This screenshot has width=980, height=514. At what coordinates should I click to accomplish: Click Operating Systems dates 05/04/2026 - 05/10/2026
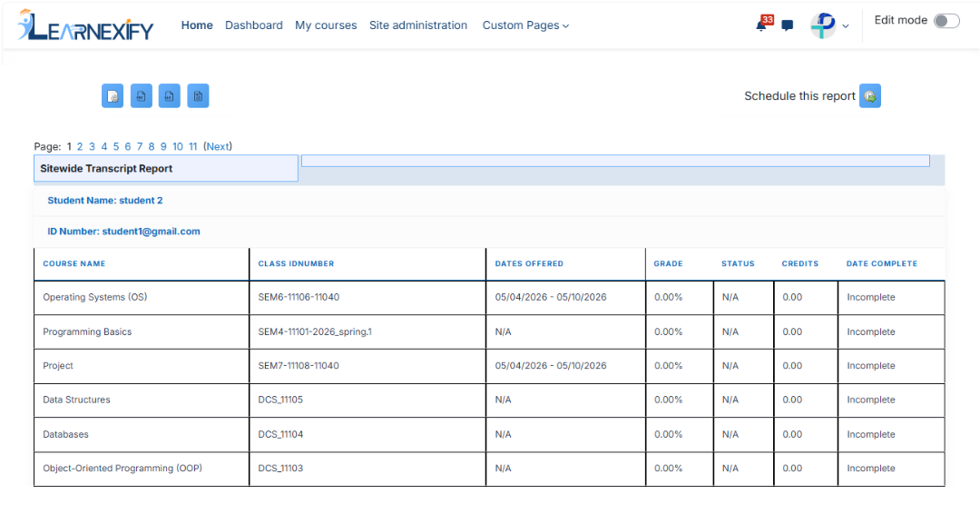551,298
